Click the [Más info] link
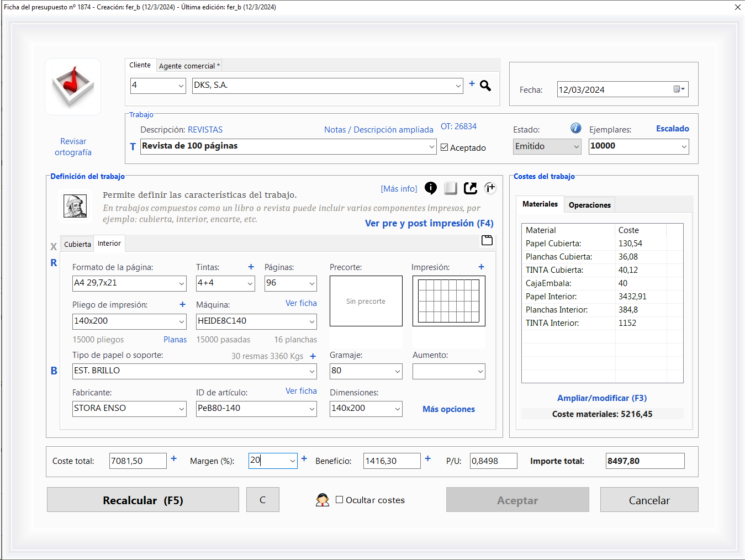745x560 pixels. (399, 189)
